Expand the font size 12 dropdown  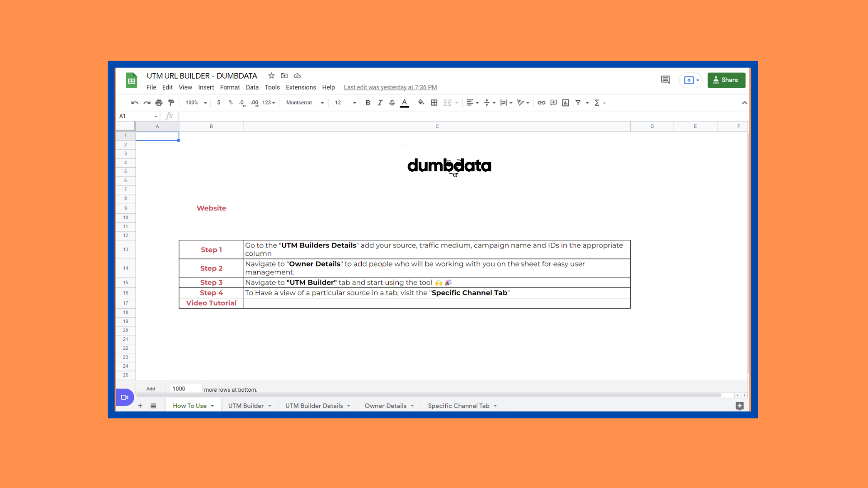point(346,103)
